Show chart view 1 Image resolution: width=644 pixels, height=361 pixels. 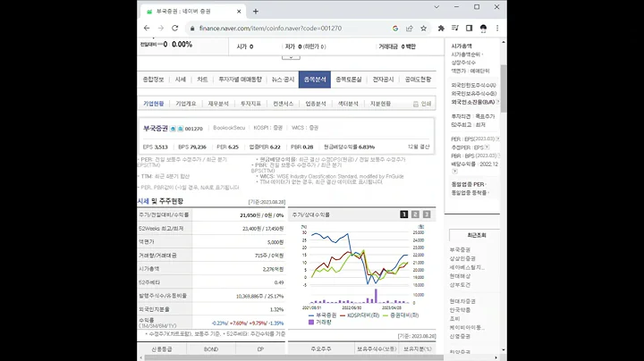coord(404,214)
